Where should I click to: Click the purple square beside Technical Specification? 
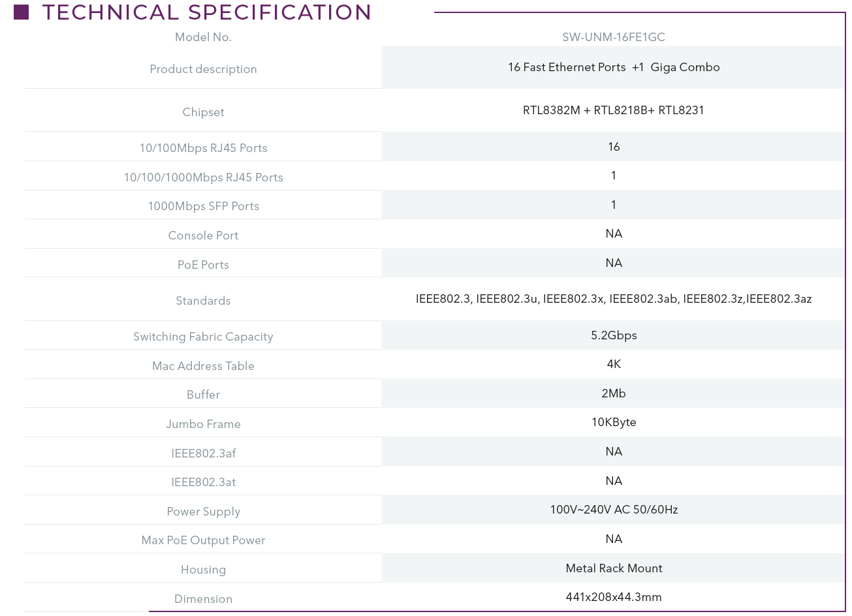point(21,12)
